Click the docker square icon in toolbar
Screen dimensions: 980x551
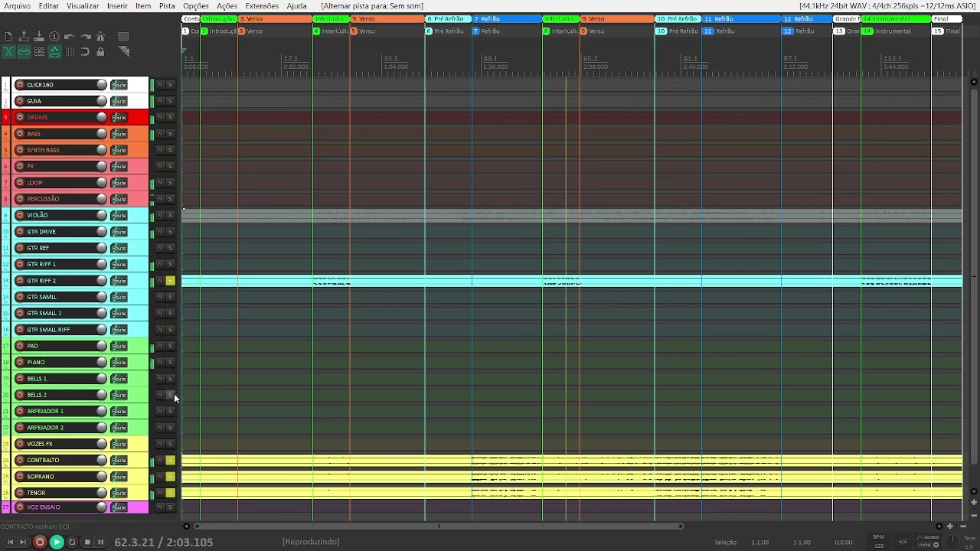click(x=123, y=36)
